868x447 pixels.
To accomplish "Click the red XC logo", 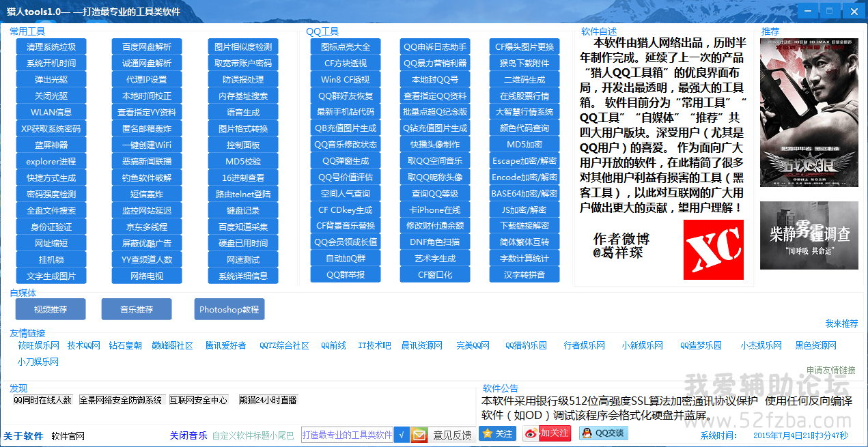I will click(714, 249).
